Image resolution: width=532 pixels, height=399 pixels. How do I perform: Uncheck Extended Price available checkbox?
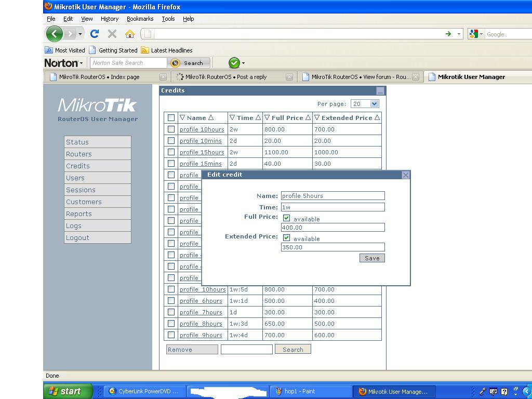[x=286, y=237]
